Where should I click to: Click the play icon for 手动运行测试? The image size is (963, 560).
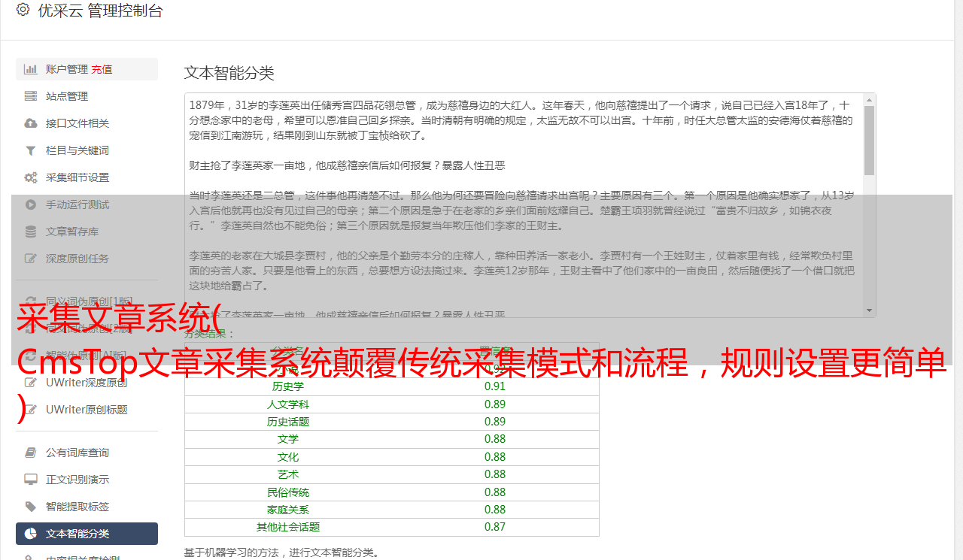[x=31, y=204]
